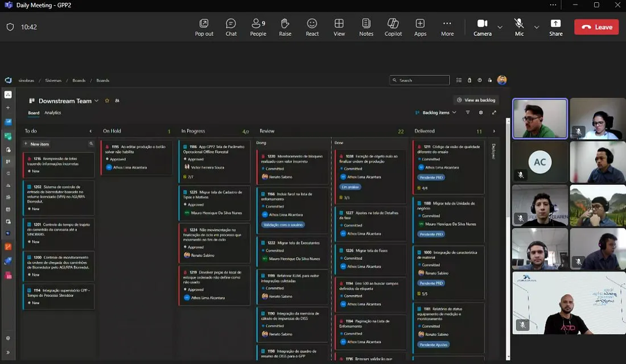Raise your hand in the meeting

285,27
